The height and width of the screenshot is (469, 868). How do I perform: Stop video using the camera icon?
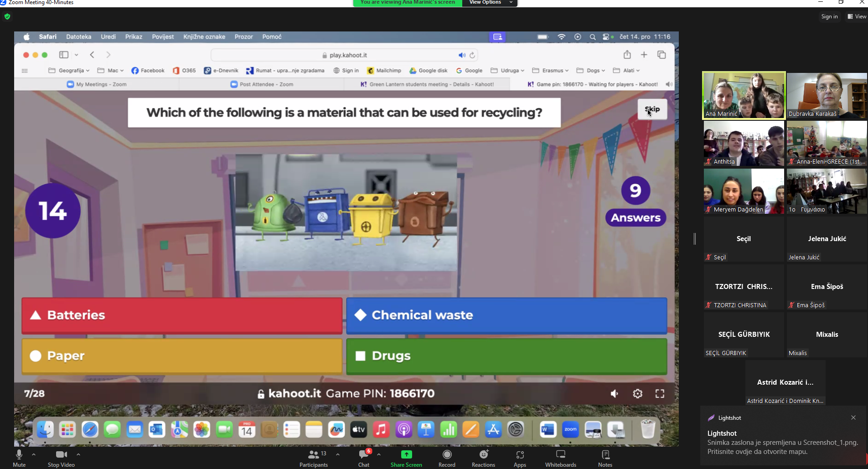[61, 458]
